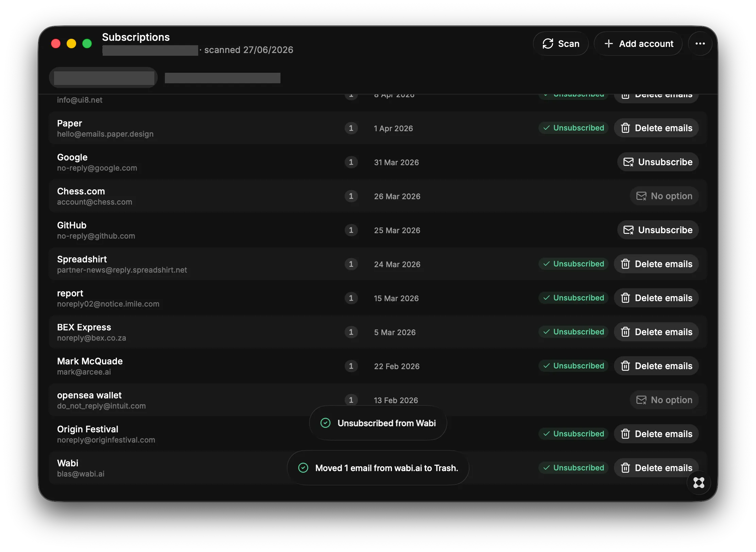This screenshot has width=756, height=552.
Task: Click the envelope icon in GitHub row
Action: click(x=628, y=230)
